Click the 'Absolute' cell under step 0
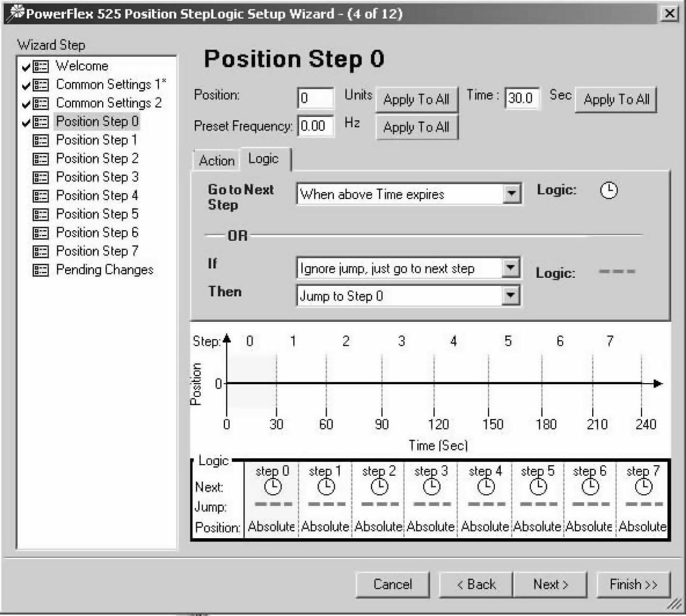 tap(272, 527)
